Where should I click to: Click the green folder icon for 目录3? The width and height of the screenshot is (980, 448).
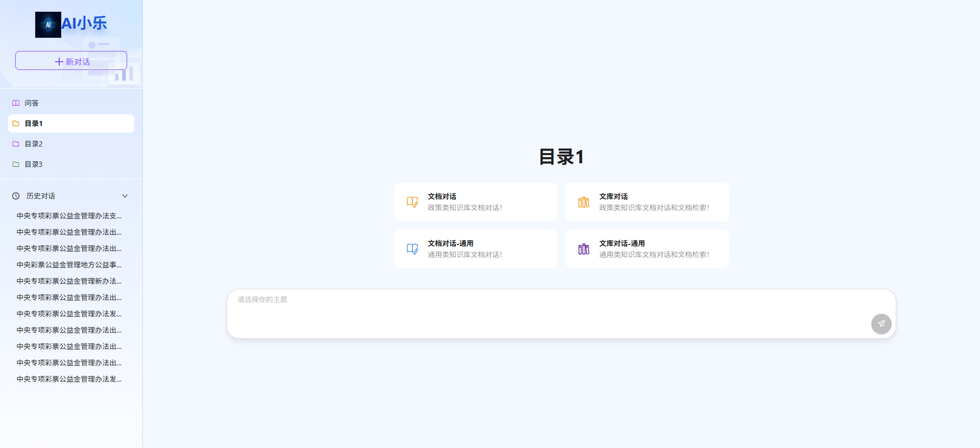coord(16,164)
